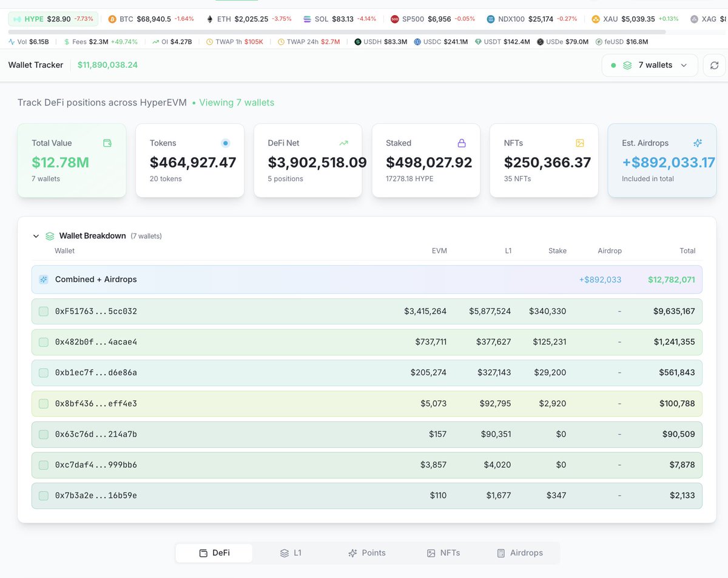Image resolution: width=728 pixels, height=578 pixels.
Task: Open the Airdrops tab
Action: (520, 553)
